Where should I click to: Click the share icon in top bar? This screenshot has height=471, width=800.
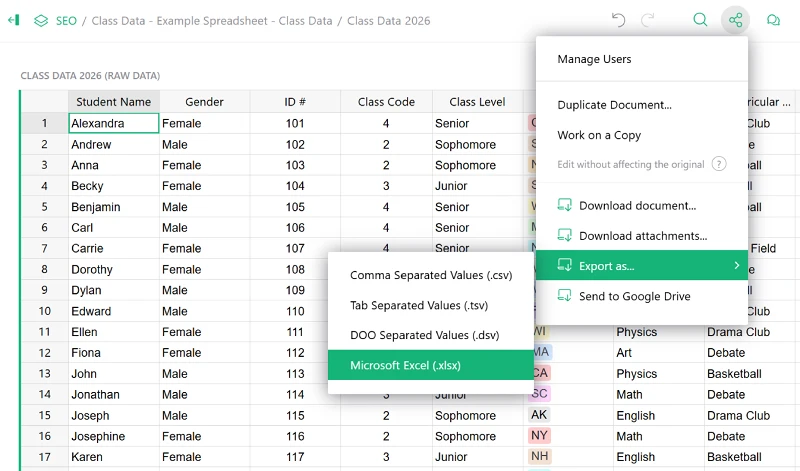(x=735, y=20)
